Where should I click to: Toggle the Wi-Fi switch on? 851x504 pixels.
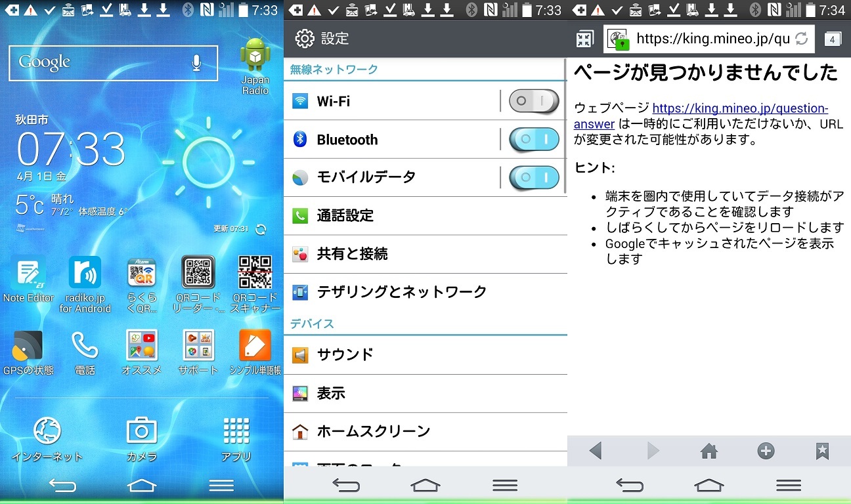(x=534, y=101)
